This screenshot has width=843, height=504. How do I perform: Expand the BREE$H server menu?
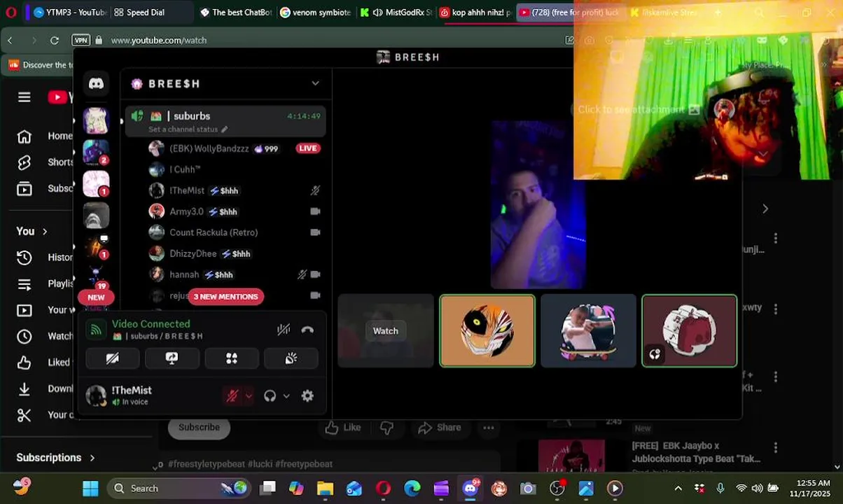[316, 83]
